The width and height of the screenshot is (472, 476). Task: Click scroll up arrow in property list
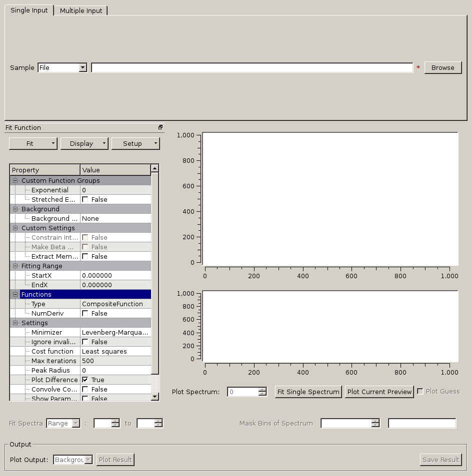[x=154, y=169]
